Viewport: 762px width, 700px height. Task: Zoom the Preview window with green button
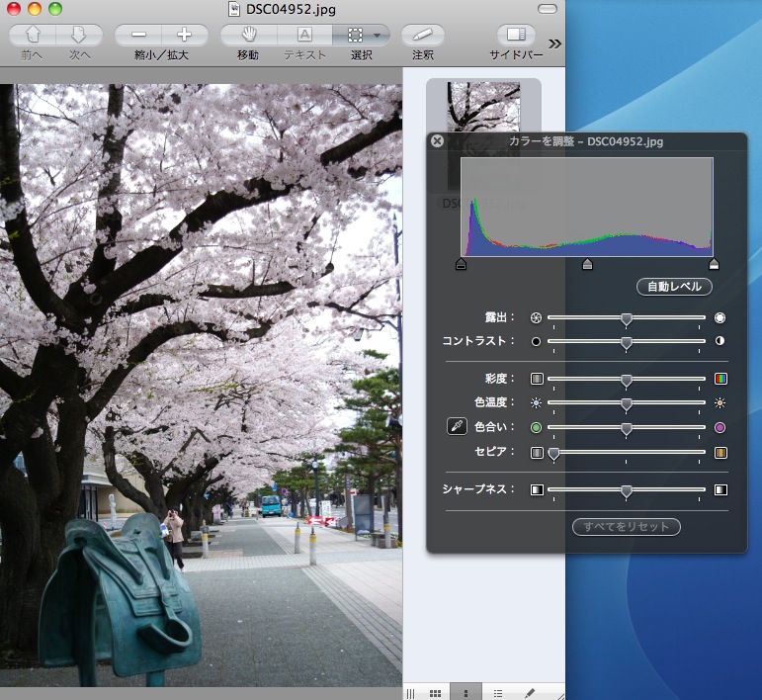tap(55, 9)
